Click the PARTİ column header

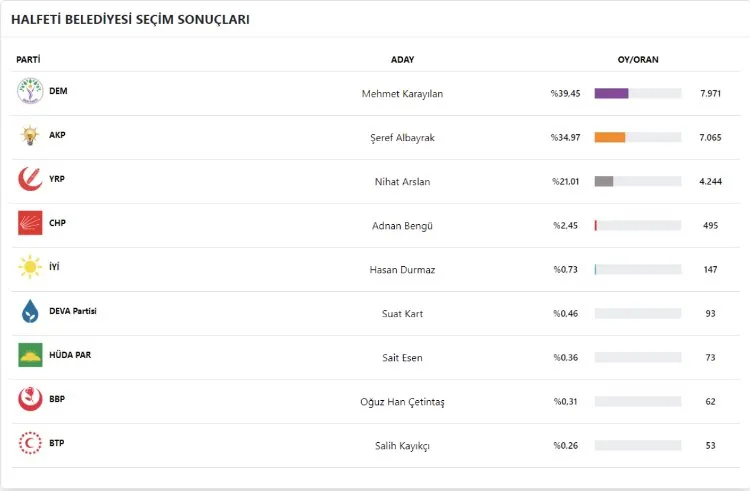point(28,60)
